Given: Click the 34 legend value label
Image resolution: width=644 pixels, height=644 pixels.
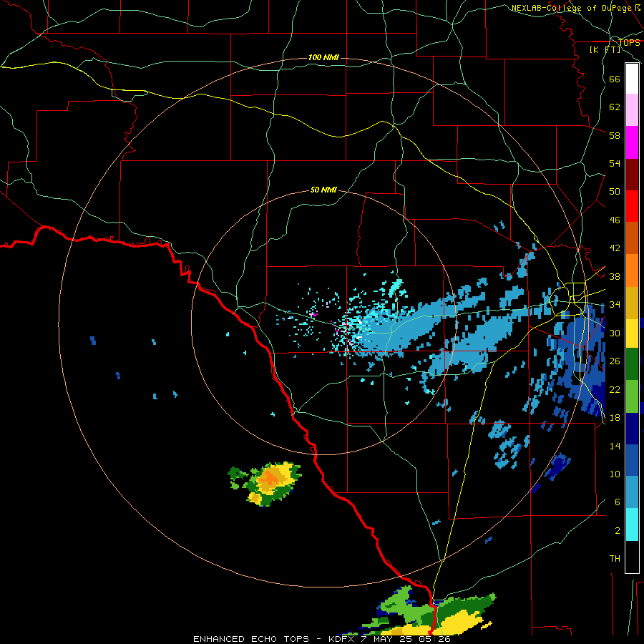Looking at the screenshot, I should 615,305.
